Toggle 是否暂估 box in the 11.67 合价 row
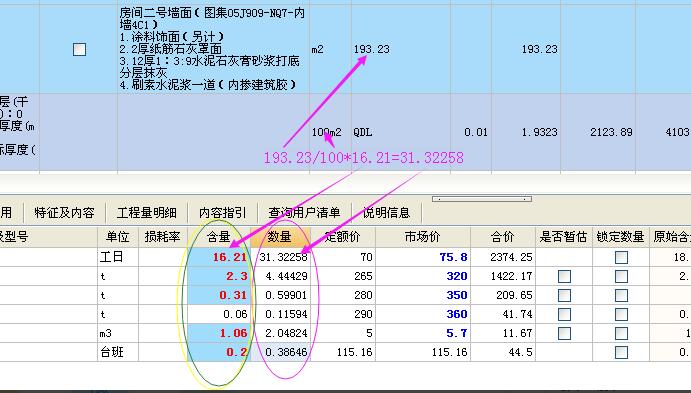691x393 pixels. tap(565, 334)
